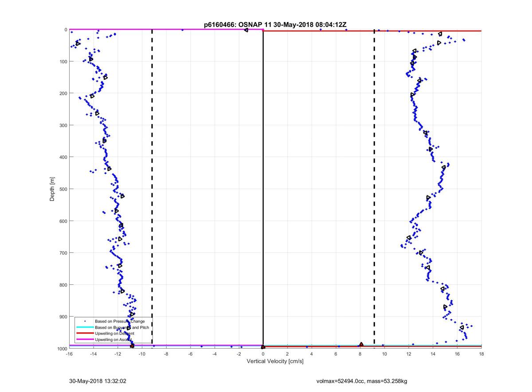The height and width of the screenshot is (392, 532).
Task: Click x-axis tick label "-6"
Action: pyautogui.click(x=191, y=354)
